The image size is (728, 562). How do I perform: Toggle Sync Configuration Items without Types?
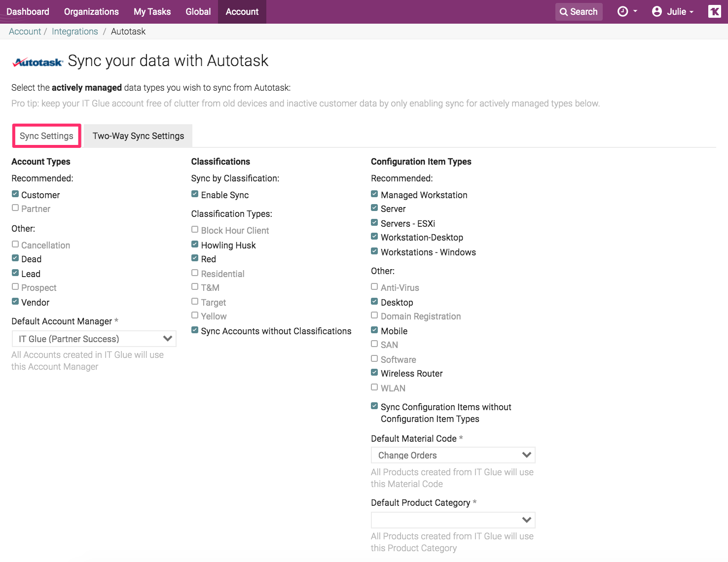[374, 406]
